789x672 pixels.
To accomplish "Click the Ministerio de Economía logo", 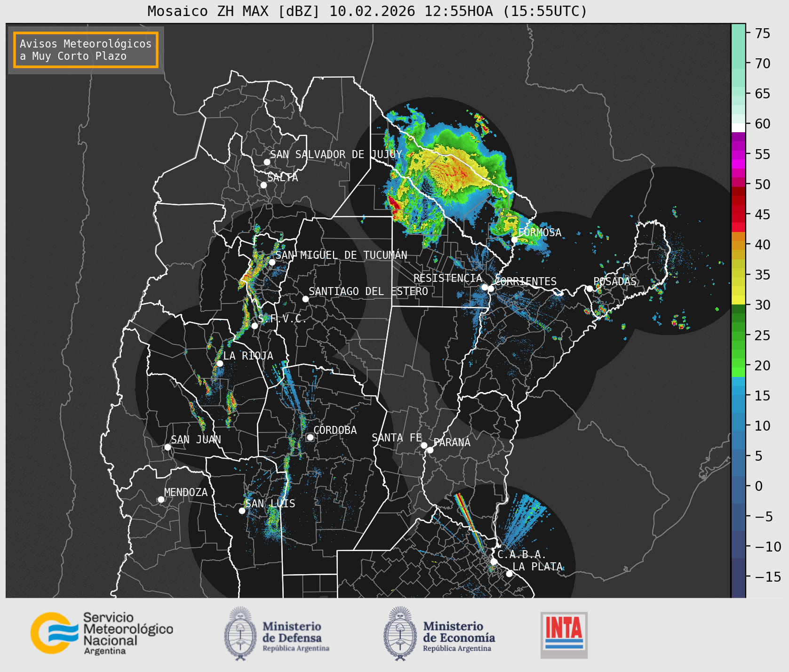I will pyautogui.click(x=439, y=634).
